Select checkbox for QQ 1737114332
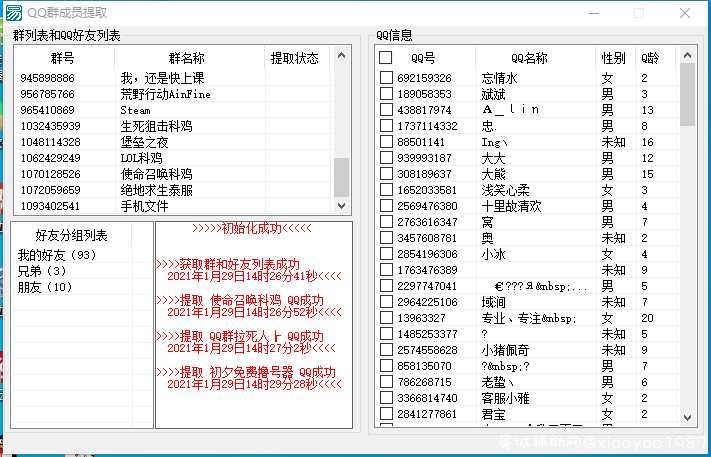Viewport: 711px width, 457px height. (386, 126)
